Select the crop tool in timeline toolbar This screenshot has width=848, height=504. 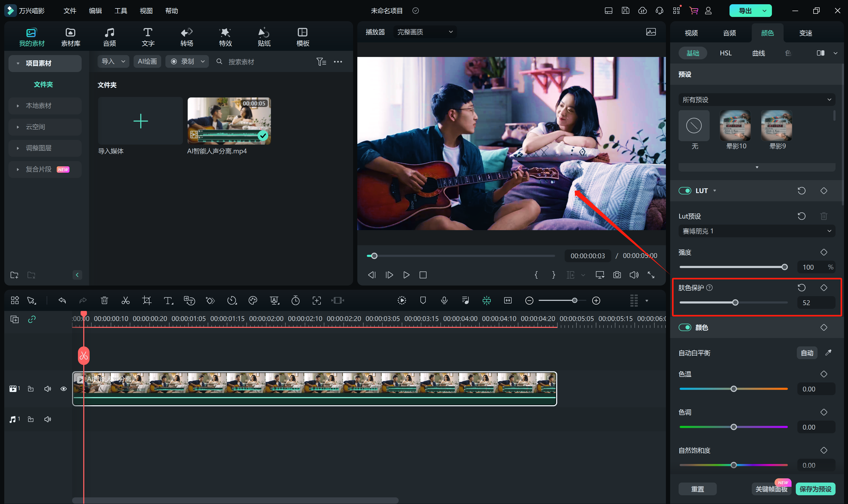click(147, 301)
